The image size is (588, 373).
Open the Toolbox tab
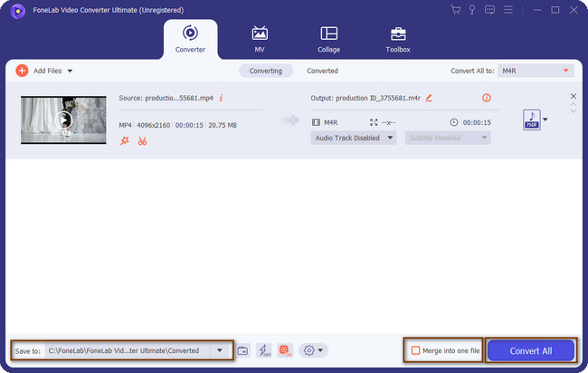pos(398,39)
